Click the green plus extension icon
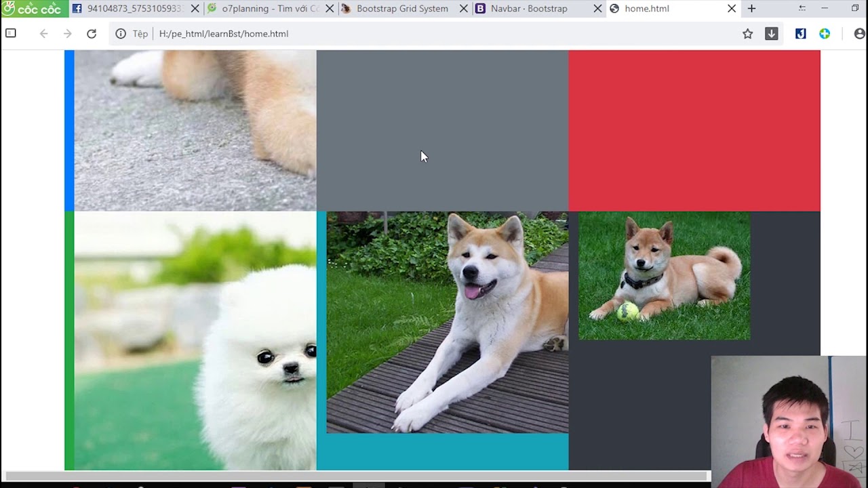The image size is (868, 488). 825,34
